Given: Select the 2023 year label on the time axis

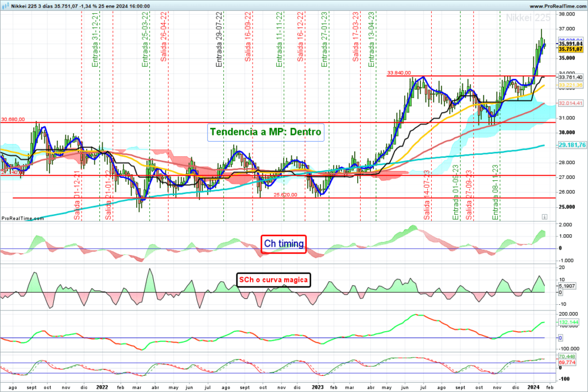Looking at the screenshot, I should [x=318, y=387].
